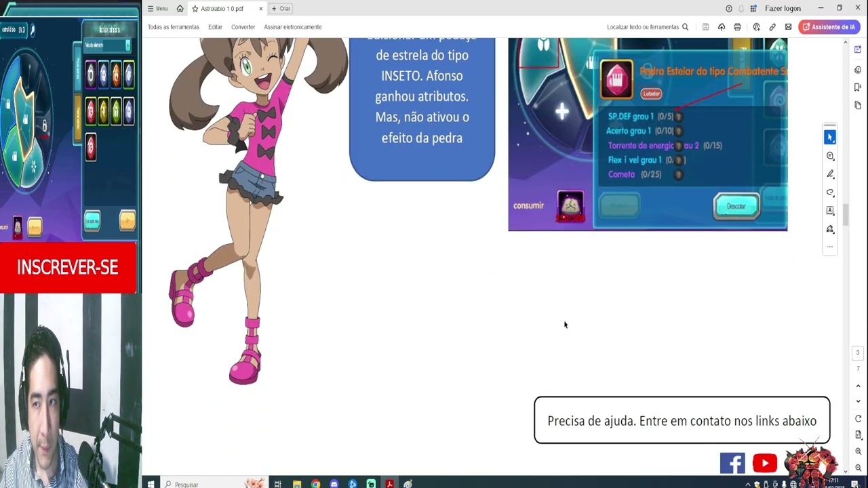Screen dimensions: 868x488
Task: Open the Acrobat Menu button
Action: [158, 9]
